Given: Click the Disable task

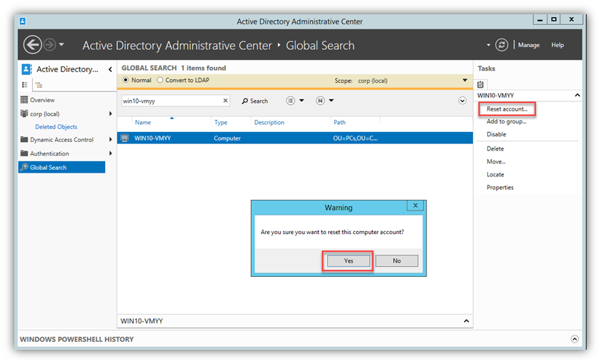Looking at the screenshot, I should [x=497, y=134].
